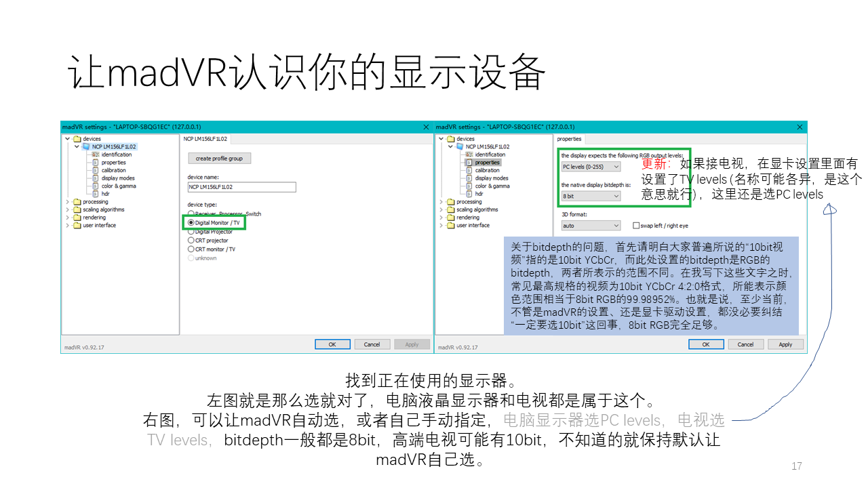Click the highlighted properties page icon in right window
This screenshot has width=868, height=488.
(x=469, y=163)
